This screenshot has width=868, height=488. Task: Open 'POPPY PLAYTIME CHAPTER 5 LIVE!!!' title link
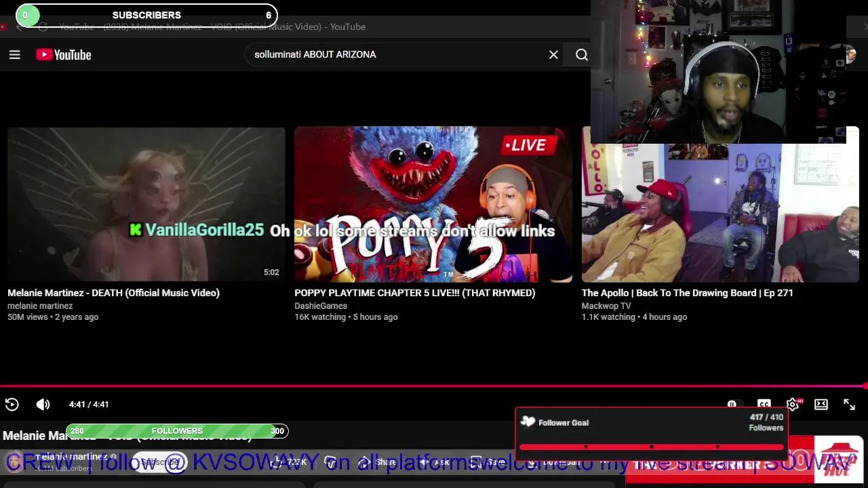coord(415,293)
